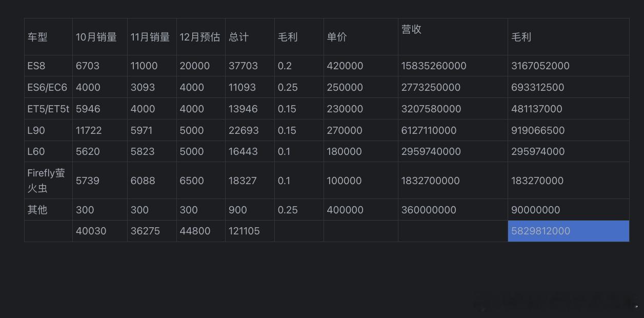The height and width of the screenshot is (318, 644).
Task: Click the ES6/EC6 model cell
Action: tap(47, 87)
